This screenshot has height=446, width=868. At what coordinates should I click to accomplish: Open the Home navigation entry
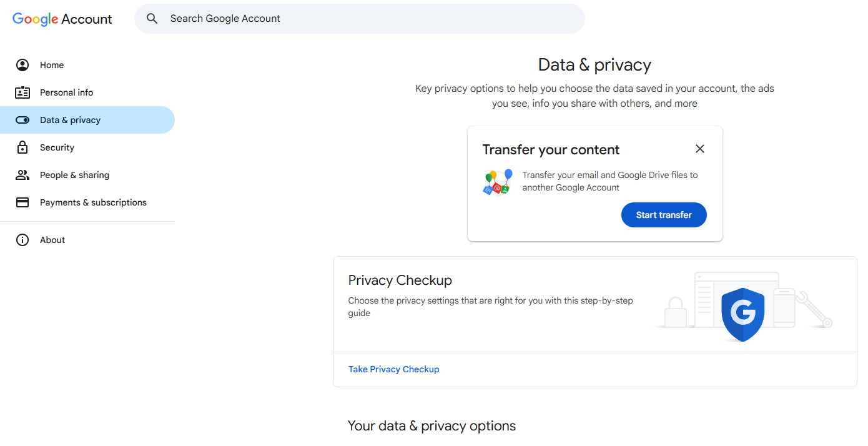(x=52, y=64)
